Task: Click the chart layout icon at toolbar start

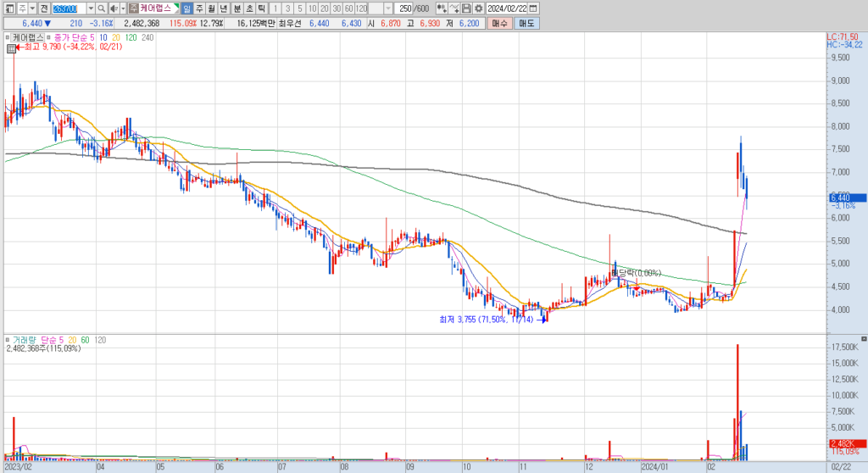Action: click(x=10, y=8)
